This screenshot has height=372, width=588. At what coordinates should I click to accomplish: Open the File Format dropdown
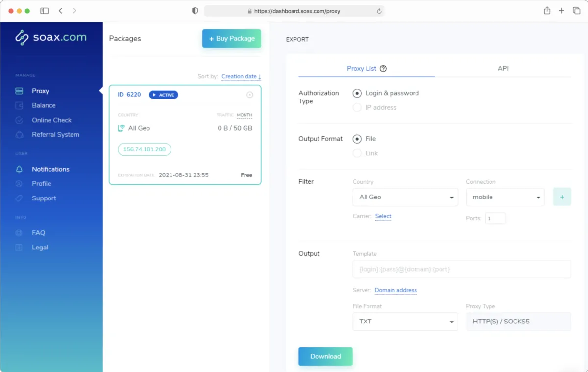[x=405, y=322]
